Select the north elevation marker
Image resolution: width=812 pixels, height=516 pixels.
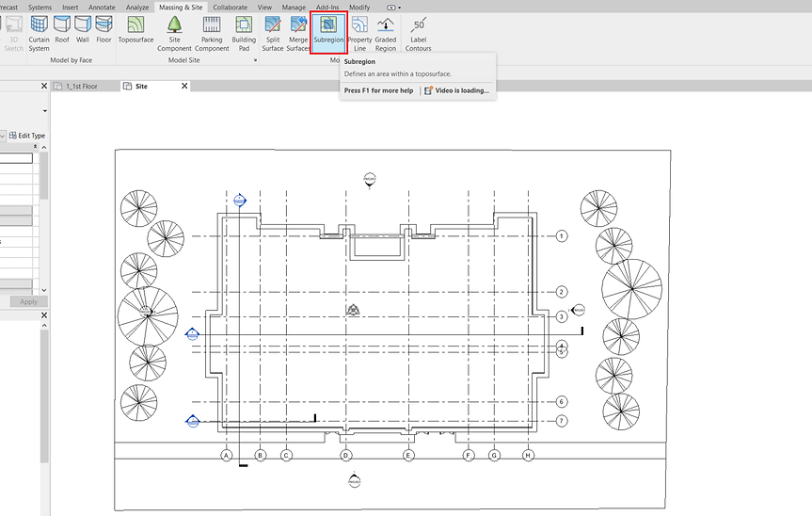click(369, 180)
